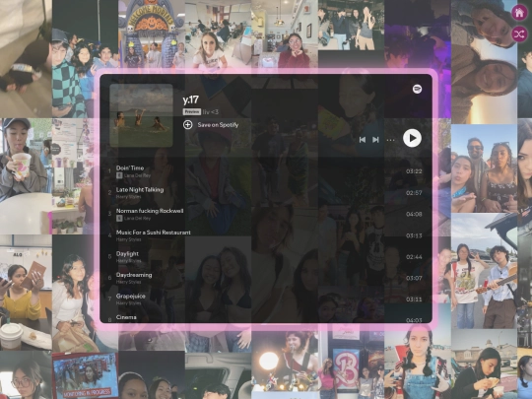This screenshot has height=399, width=532.
Task: Open photo of girl in yellow top
Action: [26, 293]
